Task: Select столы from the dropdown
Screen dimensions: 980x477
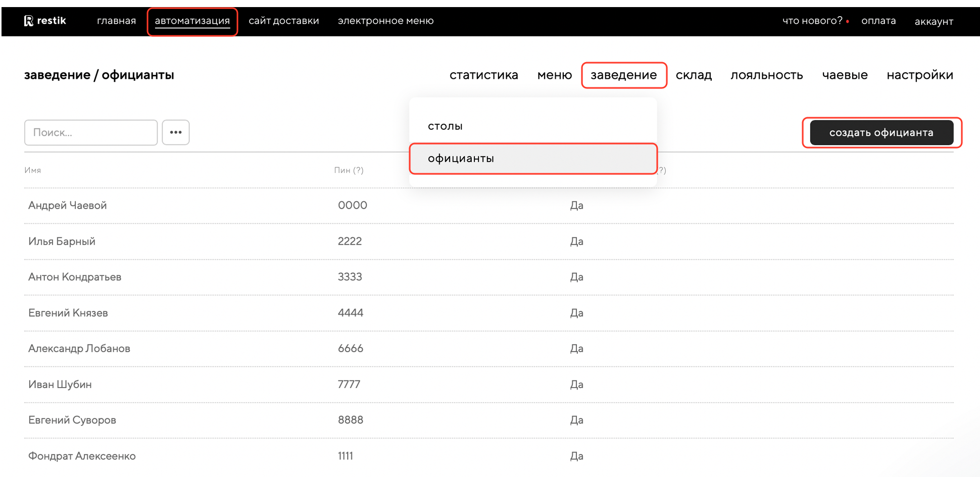Action: pos(445,126)
